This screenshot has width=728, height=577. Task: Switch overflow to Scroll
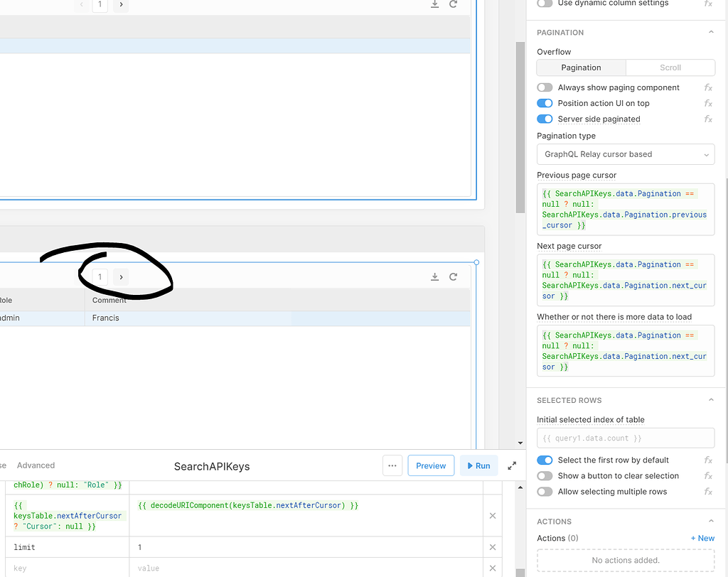point(670,68)
